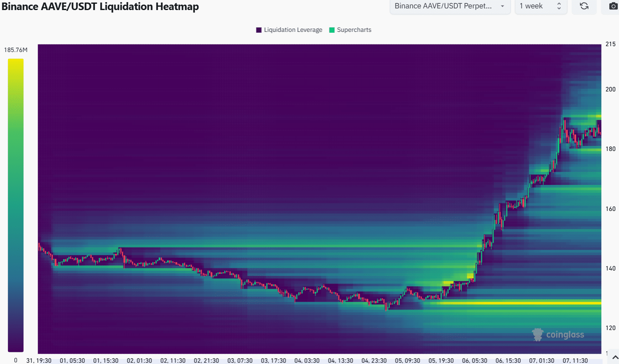Click the 0 label below the color scale
Viewport: 619px width, 364px height.
tap(16, 360)
